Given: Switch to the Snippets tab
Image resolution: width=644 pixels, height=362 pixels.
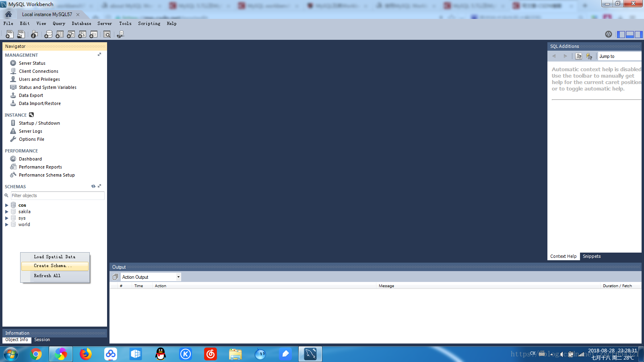Looking at the screenshot, I should pos(591,256).
